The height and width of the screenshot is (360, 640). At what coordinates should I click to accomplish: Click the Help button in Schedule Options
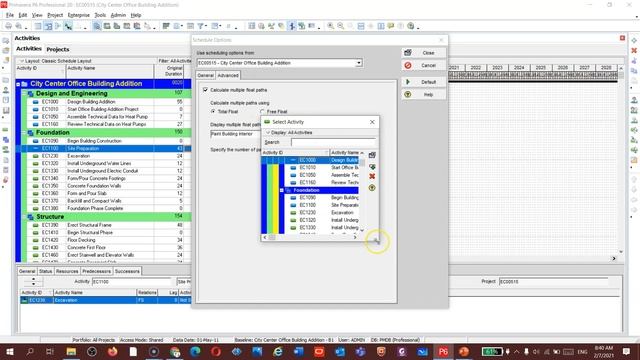pyautogui.click(x=424, y=95)
